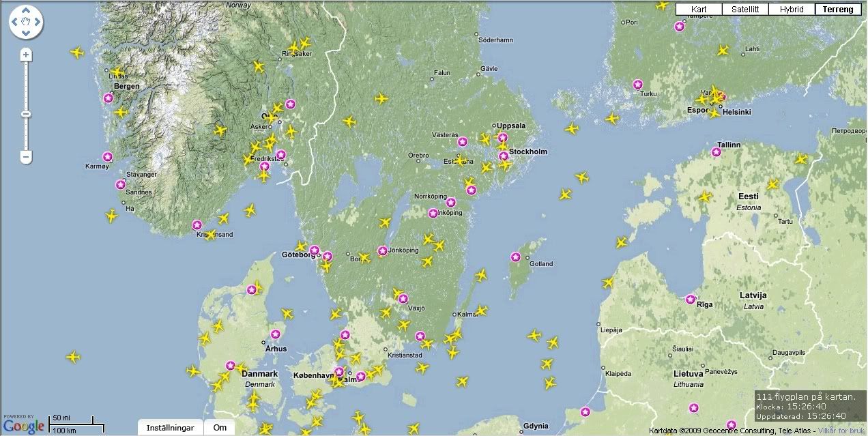Open the Inställningar tab
Image resolution: width=868 pixels, height=436 pixels.
171,428
